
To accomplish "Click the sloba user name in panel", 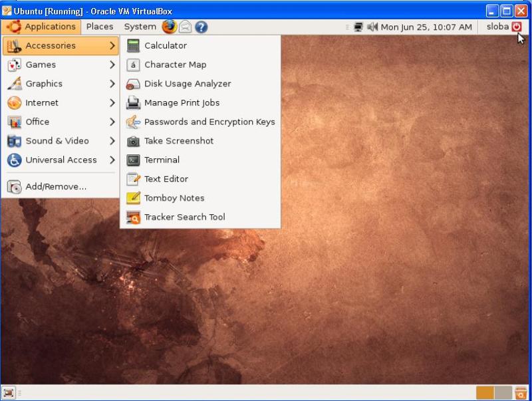I will 497,27.
